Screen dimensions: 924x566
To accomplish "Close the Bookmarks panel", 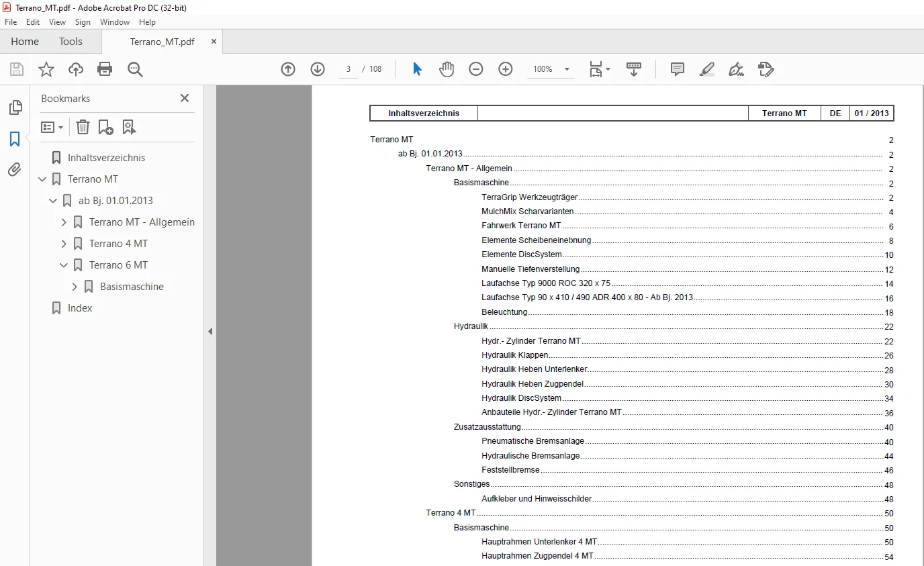I will coord(185,98).
